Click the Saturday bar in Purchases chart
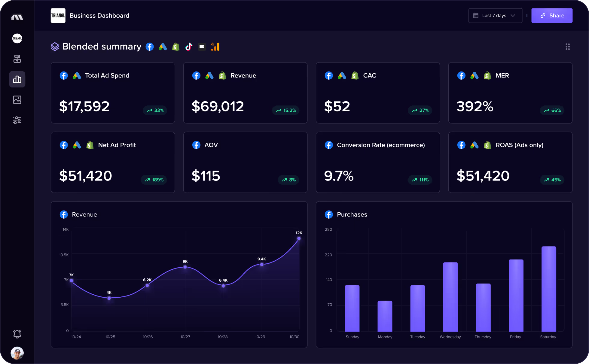The height and width of the screenshot is (364, 589). pyautogui.click(x=549, y=289)
